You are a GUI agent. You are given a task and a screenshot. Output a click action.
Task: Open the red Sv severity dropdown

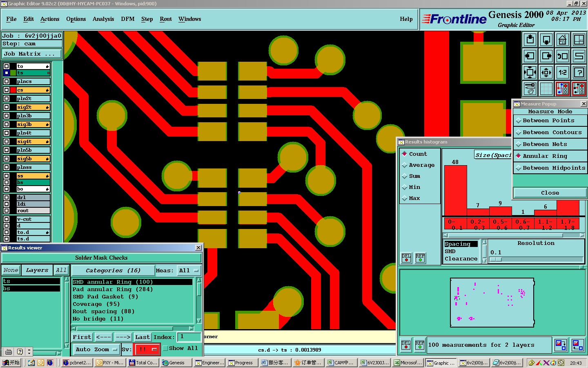click(x=147, y=350)
